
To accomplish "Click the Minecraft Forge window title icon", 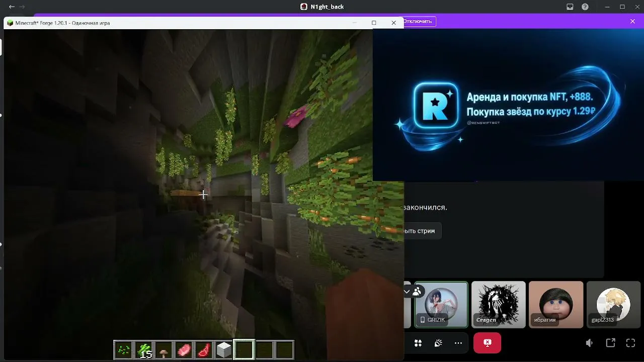I will pyautogui.click(x=10, y=23).
